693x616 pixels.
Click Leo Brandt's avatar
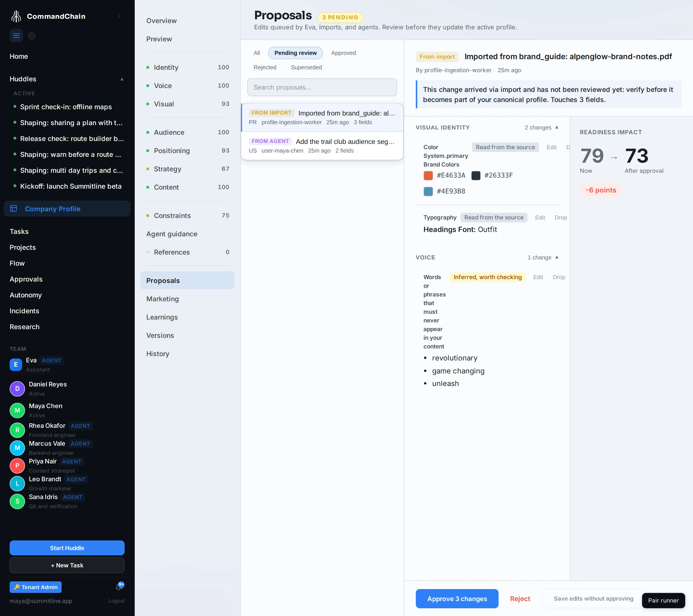[x=17, y=483]
